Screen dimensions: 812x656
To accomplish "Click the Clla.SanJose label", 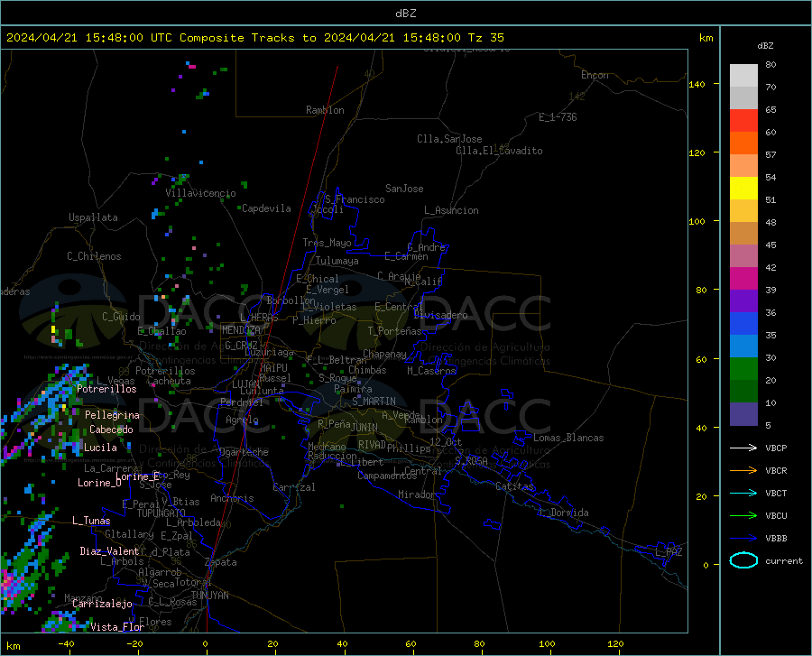I will 449,139.
